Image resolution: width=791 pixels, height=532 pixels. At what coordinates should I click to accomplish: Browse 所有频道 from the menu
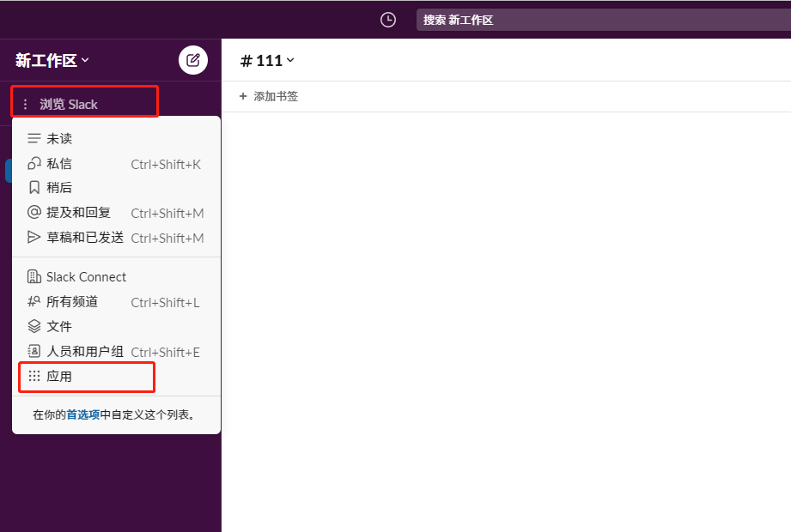coord(117,301)
